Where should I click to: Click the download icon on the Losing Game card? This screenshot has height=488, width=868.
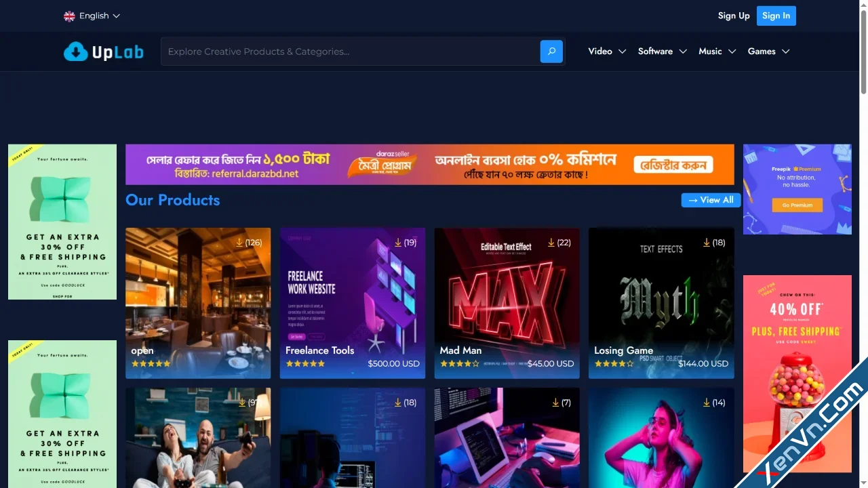(x=706, y=242)
